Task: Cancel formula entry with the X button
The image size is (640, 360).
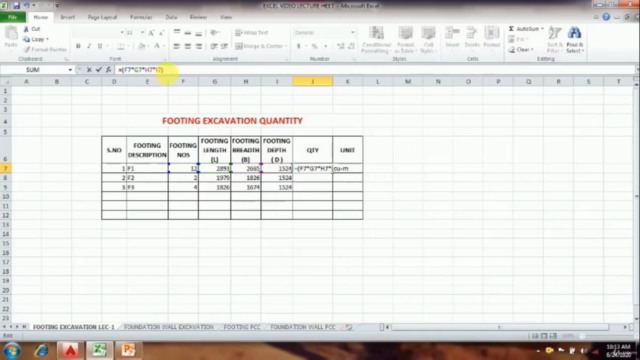Action: pyautogui.click(x=89, y=70)
